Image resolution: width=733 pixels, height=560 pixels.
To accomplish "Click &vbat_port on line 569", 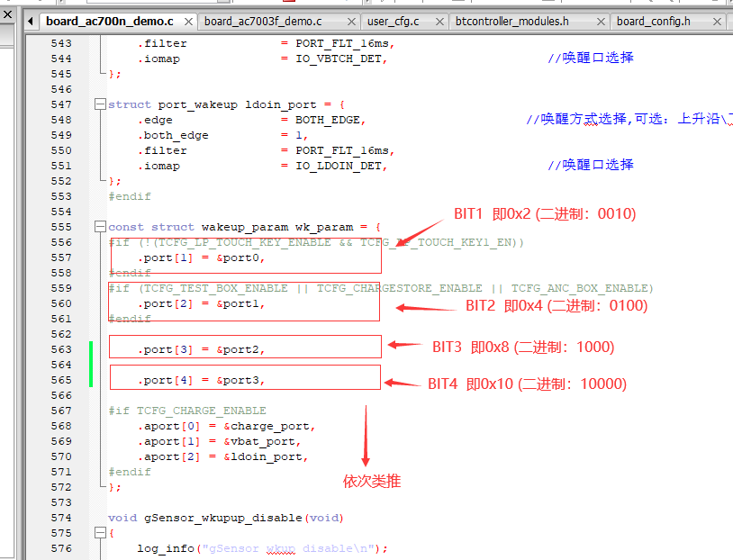I will click(x=259, y=442).
